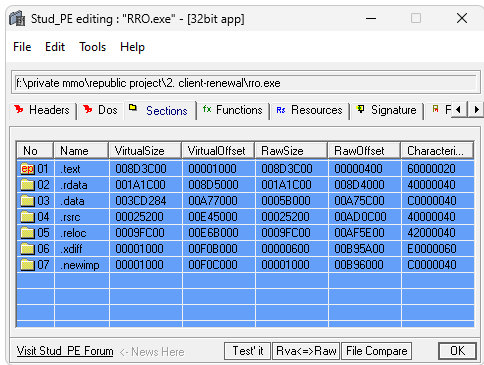Click VirtualSize value 003CD284

pos(141,201)
